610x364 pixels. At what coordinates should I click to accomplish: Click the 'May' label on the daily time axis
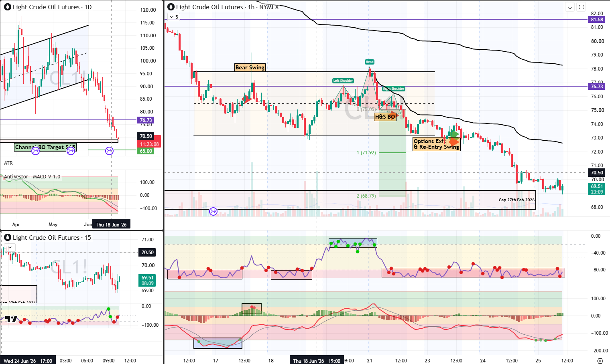53,224
